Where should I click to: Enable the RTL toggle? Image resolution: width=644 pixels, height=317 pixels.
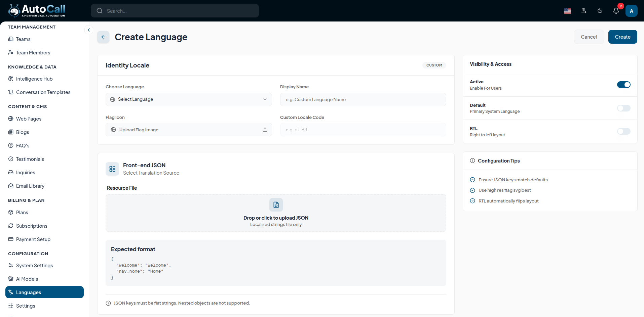tap(623, 131)
